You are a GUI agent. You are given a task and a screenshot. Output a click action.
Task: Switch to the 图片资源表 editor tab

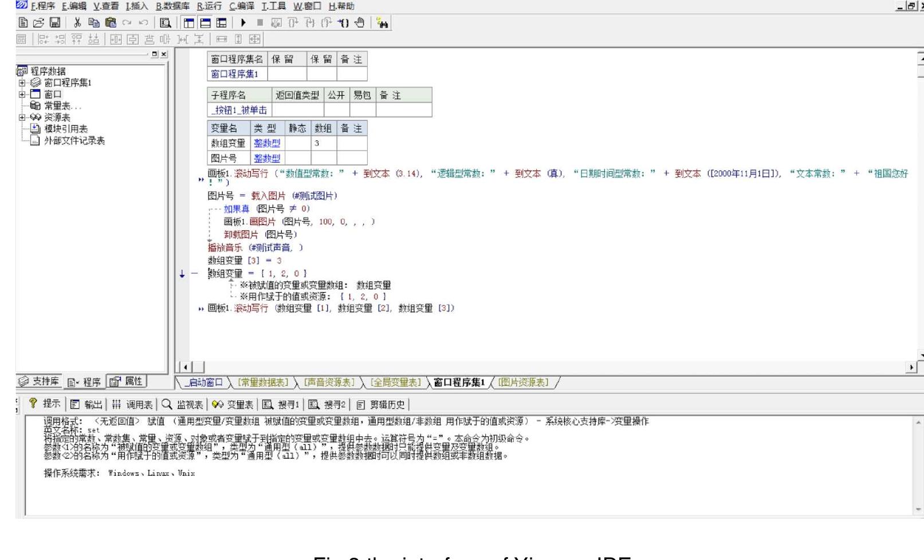pos(523,382)
